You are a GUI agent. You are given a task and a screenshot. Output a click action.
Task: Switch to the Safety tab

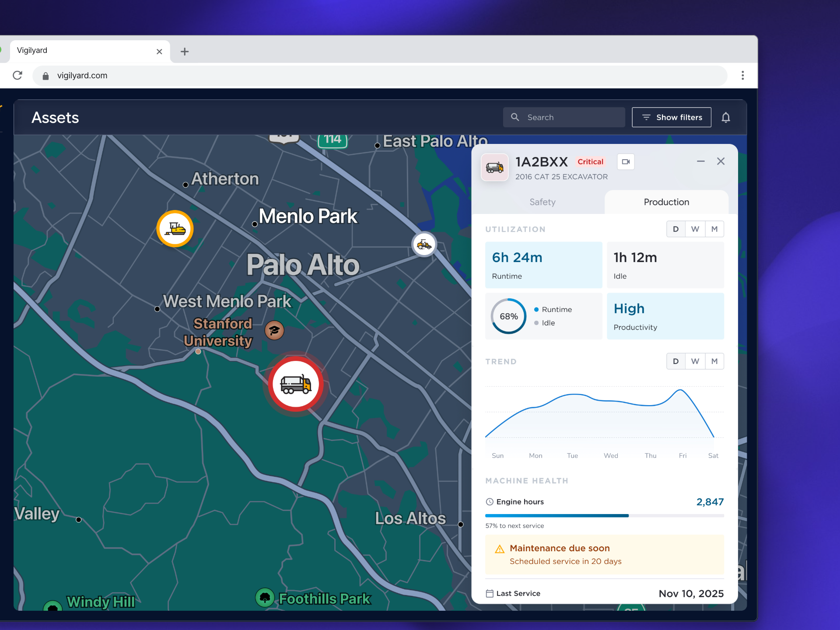point(542,202)
